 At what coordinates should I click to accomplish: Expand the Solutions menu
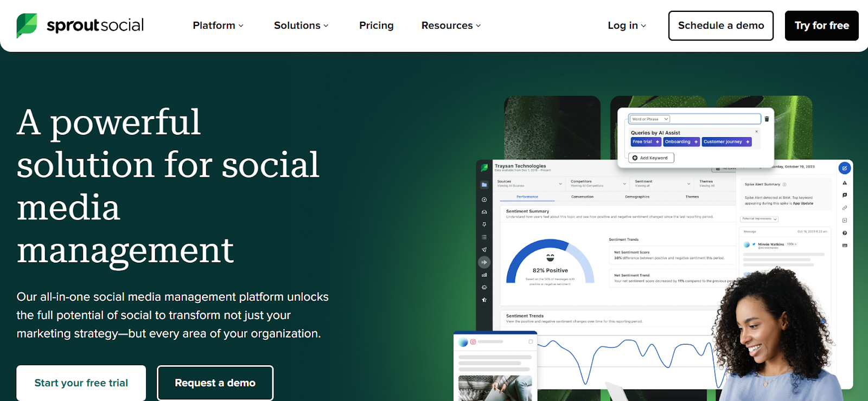pos(301,25)
